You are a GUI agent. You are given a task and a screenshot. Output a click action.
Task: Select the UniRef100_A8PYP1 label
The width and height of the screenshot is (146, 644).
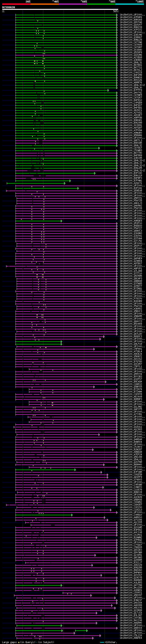click(131, 268)
